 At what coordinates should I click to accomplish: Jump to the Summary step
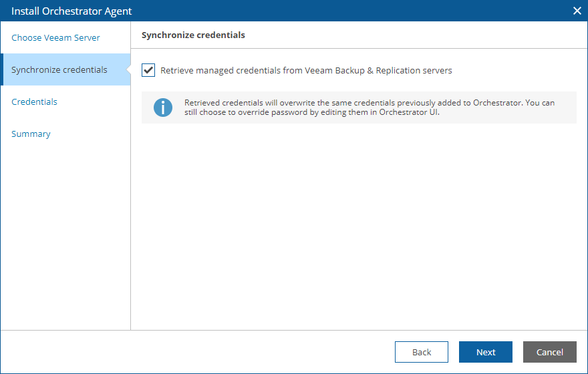pyautogui.click(x=31, y=134)
